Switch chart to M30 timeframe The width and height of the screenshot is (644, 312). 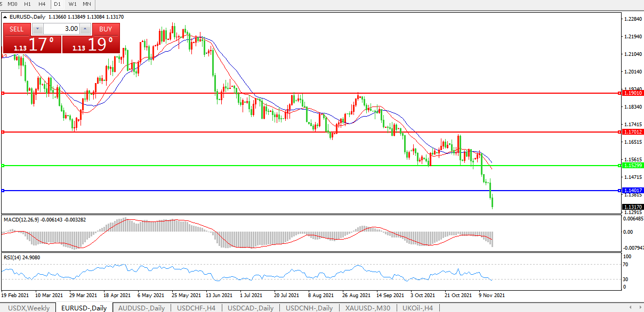tap(12, 4)
